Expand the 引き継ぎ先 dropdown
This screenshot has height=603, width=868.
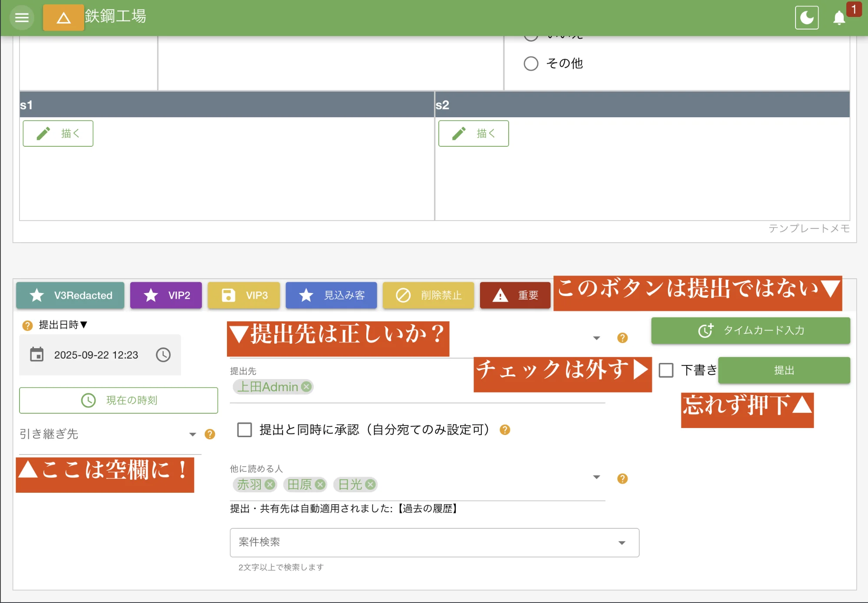(192, 434)
